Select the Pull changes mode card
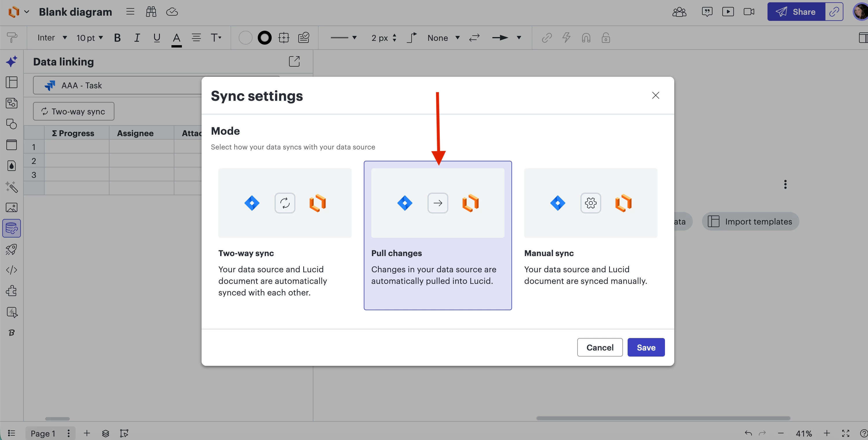The height and width of the screenshot is (440, 868). pos(437,235)
